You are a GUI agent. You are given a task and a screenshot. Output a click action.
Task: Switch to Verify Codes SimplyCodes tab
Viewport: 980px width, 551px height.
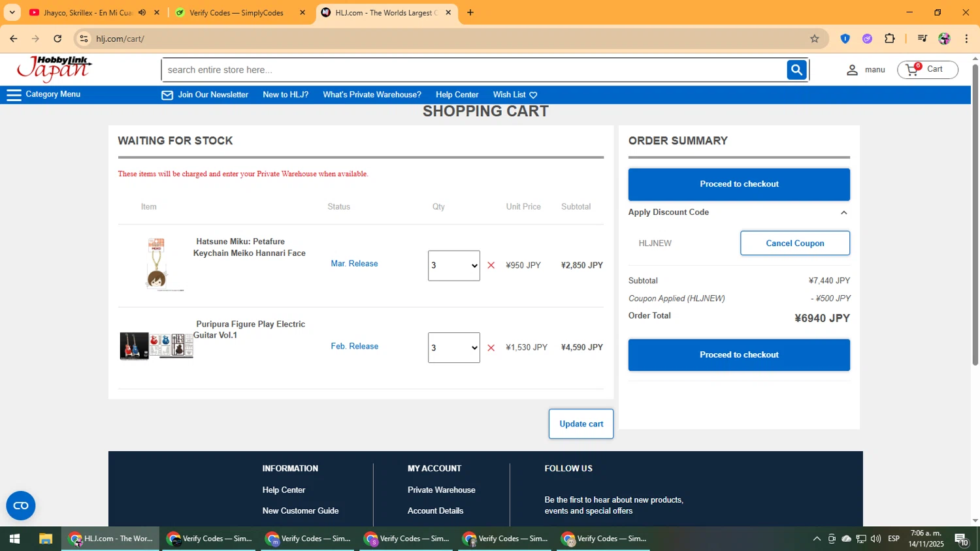(x=237, y=12)
